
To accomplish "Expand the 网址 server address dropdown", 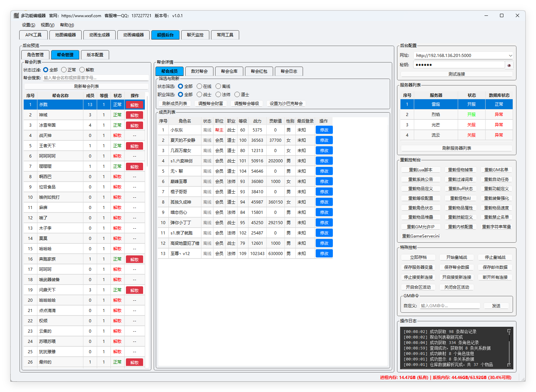I will click(x=510, y=56).
